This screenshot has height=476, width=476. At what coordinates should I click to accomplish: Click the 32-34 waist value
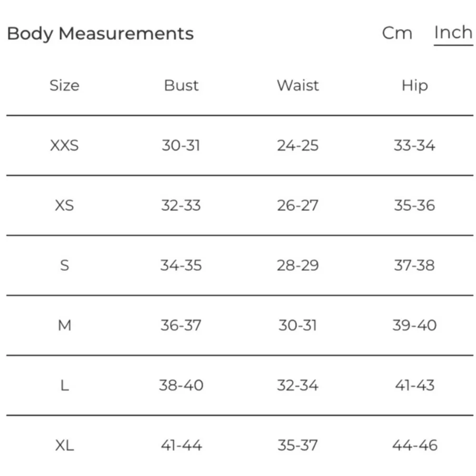(x=298, y=385)
